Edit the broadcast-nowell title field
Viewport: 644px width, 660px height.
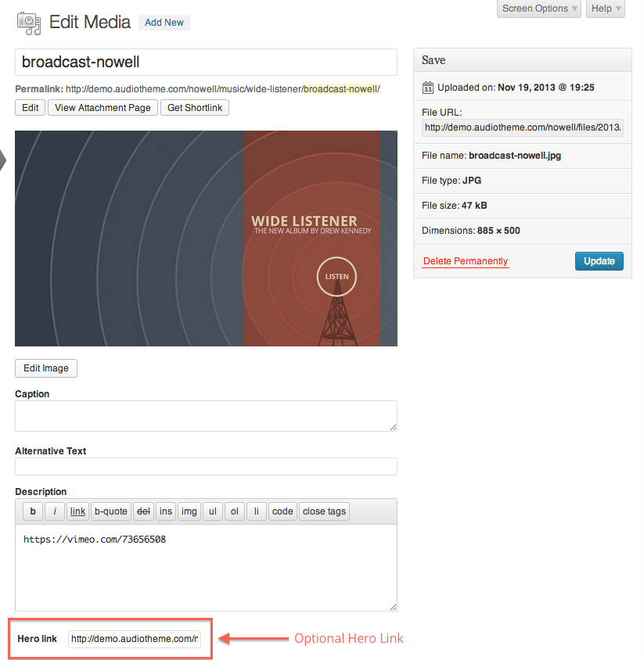click(x=206, y=63)
